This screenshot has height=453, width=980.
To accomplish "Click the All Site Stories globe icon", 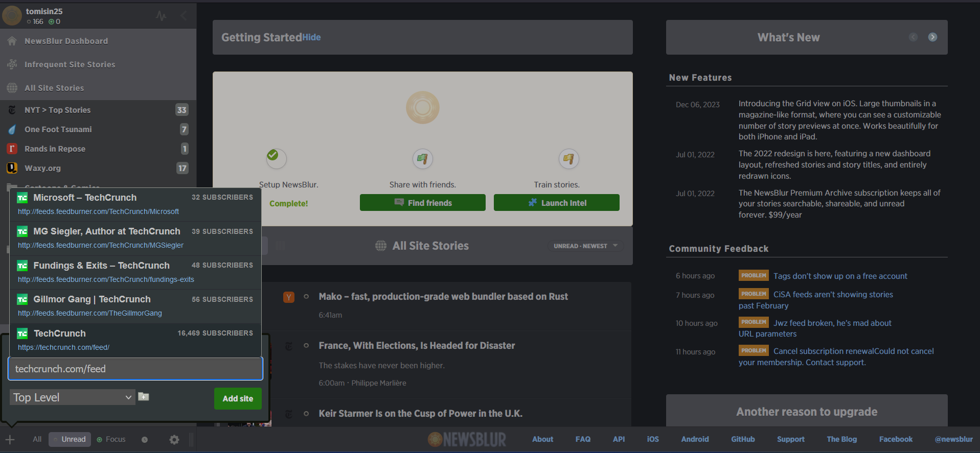I will (x=381, y=246).
